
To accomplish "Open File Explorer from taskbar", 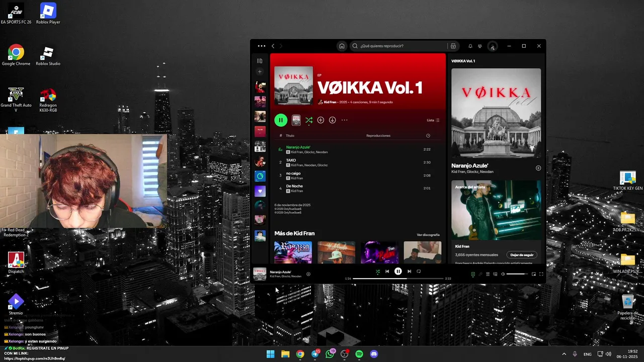I will pos(285,354).
